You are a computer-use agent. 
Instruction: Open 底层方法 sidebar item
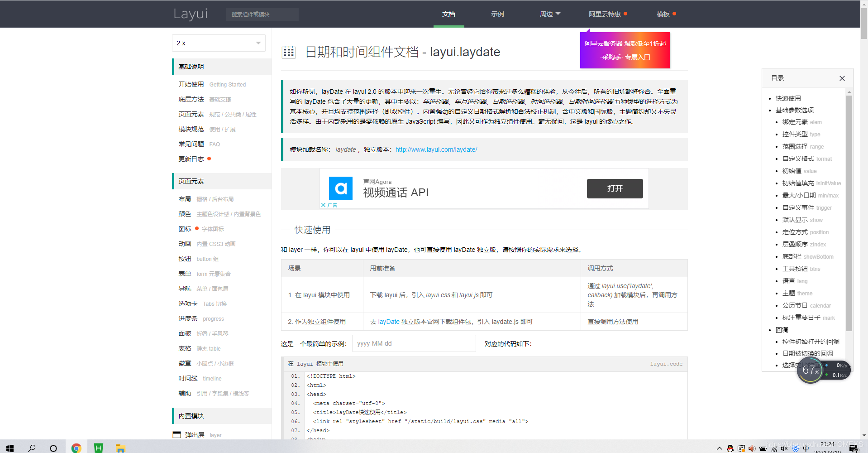click(x=205, y=99)
